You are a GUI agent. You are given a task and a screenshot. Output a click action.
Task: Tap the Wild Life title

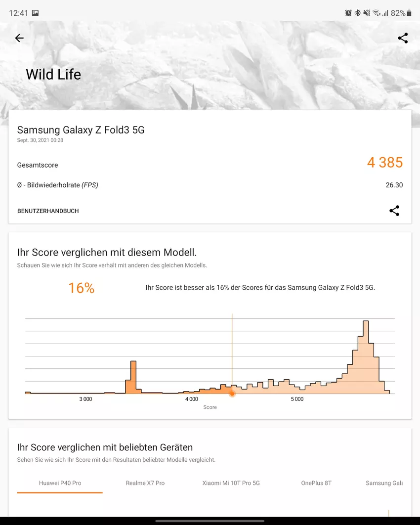tap(53, 75)
